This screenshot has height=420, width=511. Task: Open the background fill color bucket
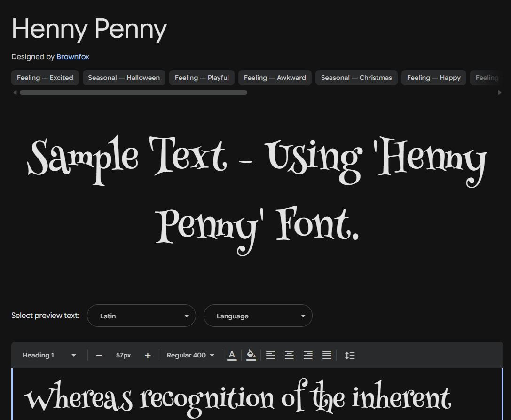pos(251,355)
